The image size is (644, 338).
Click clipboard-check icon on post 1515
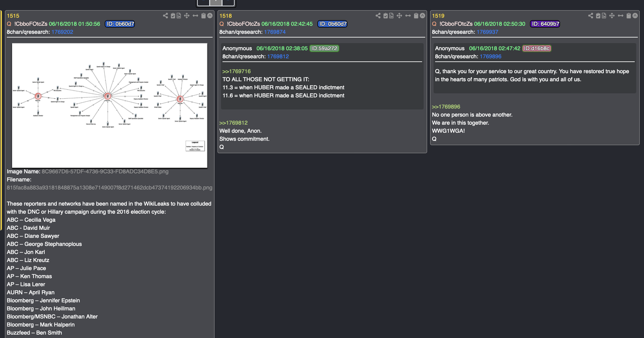click(173, 16)
